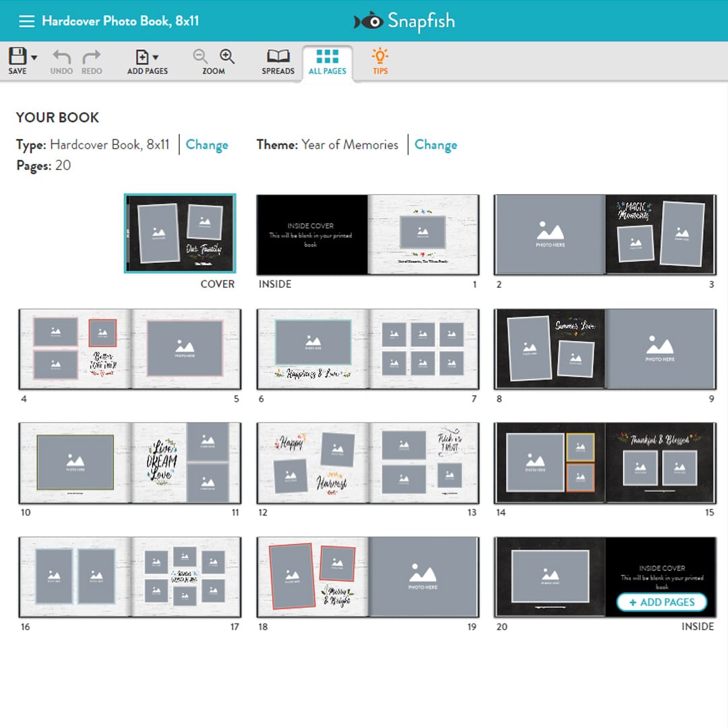The image size is (728, 728).
Task: Select the book cover thumbnail
Action: (x=179, y=234)
